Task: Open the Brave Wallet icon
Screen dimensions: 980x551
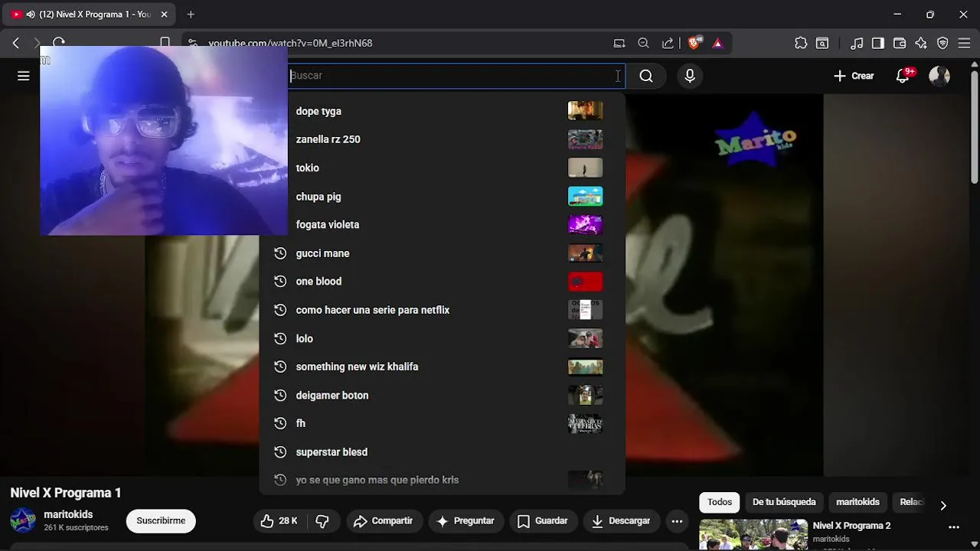Action: [900, 43]
